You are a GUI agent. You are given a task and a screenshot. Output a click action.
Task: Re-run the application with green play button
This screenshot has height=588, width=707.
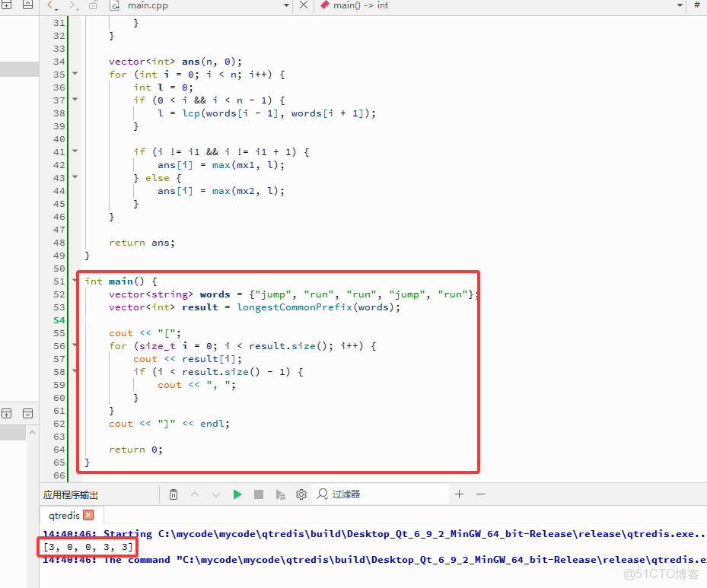[x=237, y=494]
